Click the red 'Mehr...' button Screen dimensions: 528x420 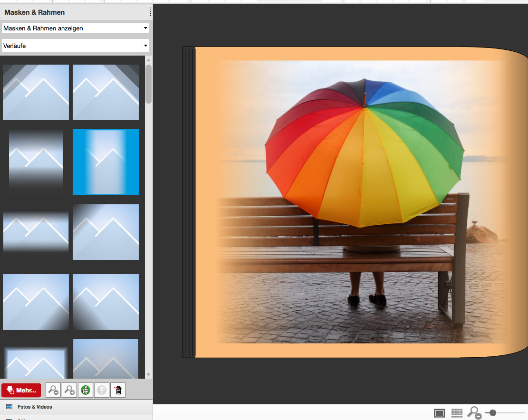tap(21, 391)
